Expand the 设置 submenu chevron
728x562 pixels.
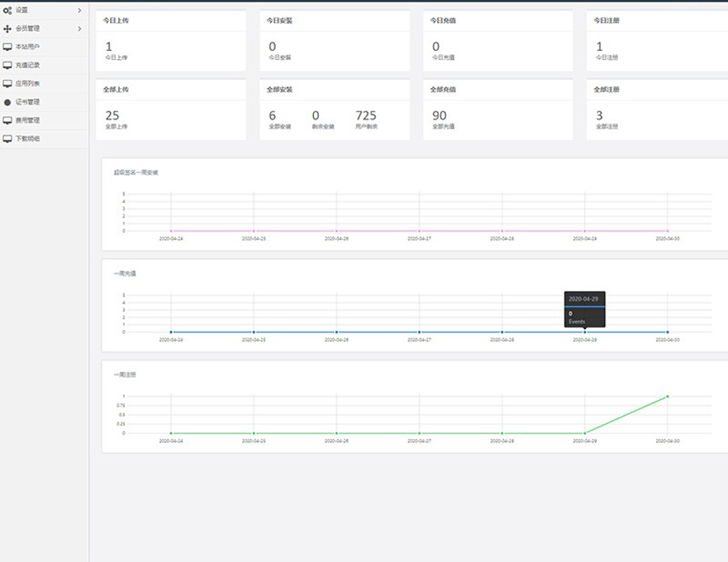(x=79, y=11)
